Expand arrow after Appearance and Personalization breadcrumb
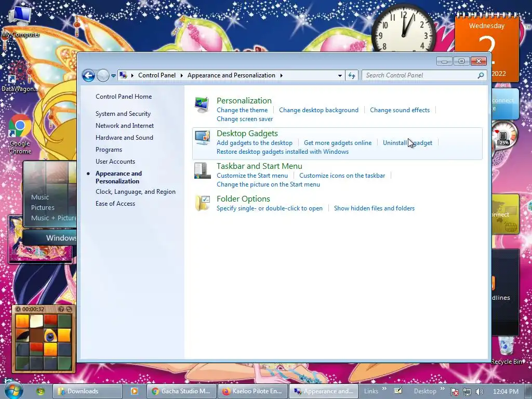The width and height of the screenshot is (532, 399). 281,75
